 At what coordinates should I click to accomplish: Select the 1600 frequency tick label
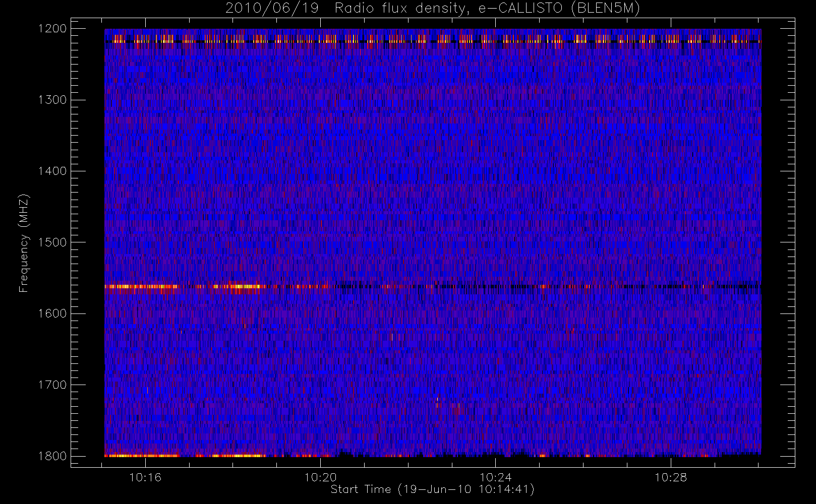tap(52, 313)
